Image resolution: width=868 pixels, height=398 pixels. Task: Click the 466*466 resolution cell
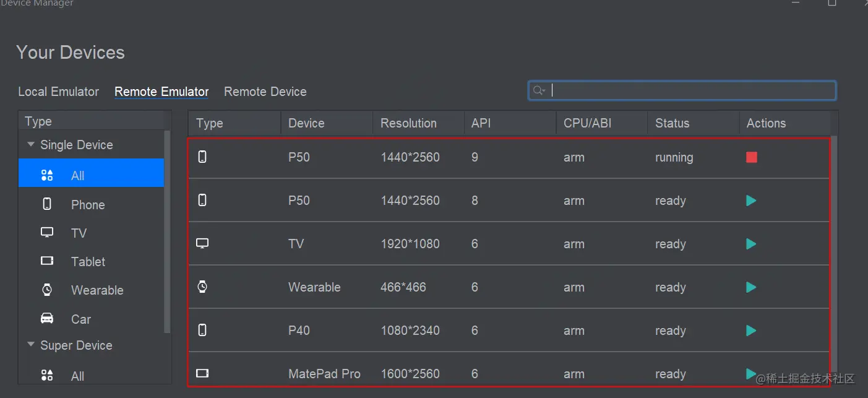pos(403,287)
